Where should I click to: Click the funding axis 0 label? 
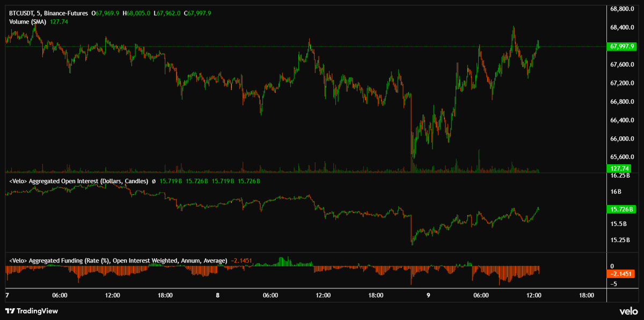612,266
